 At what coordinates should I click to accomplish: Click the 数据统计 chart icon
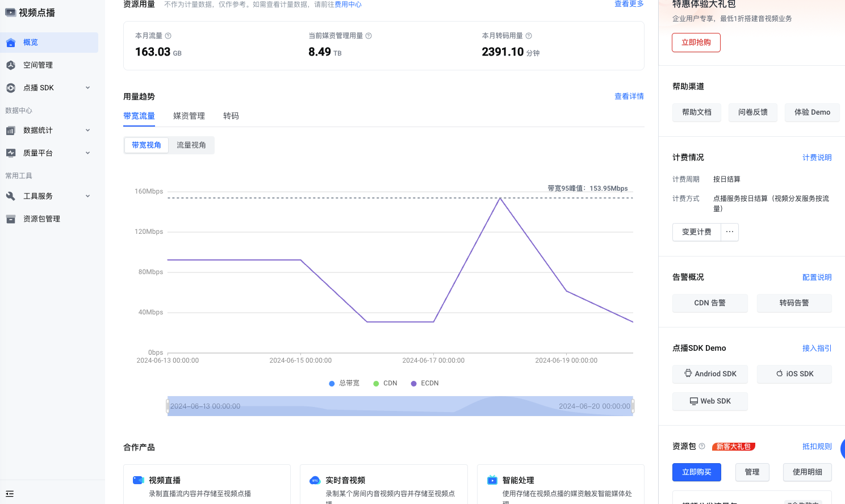[x=11, y=131]
